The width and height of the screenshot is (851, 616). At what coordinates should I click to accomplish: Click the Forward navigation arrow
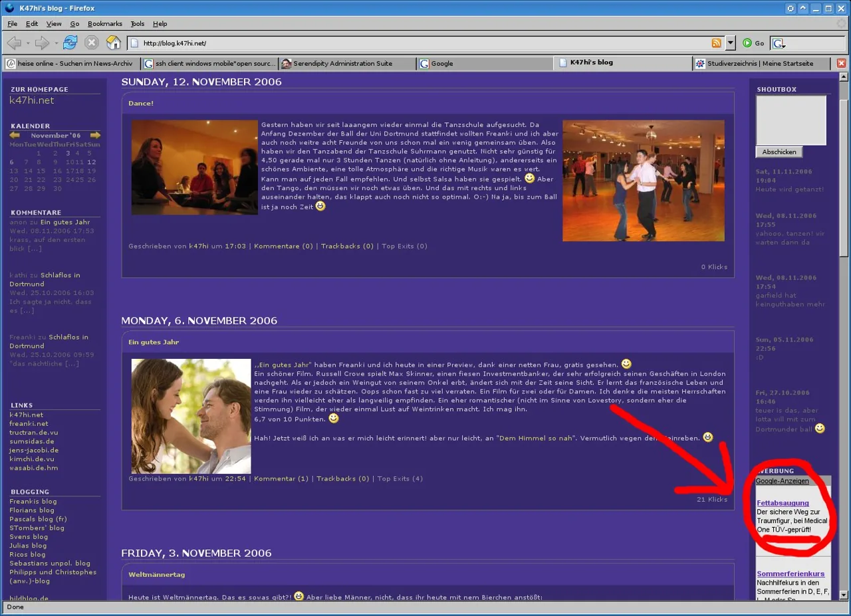[42, 43]
